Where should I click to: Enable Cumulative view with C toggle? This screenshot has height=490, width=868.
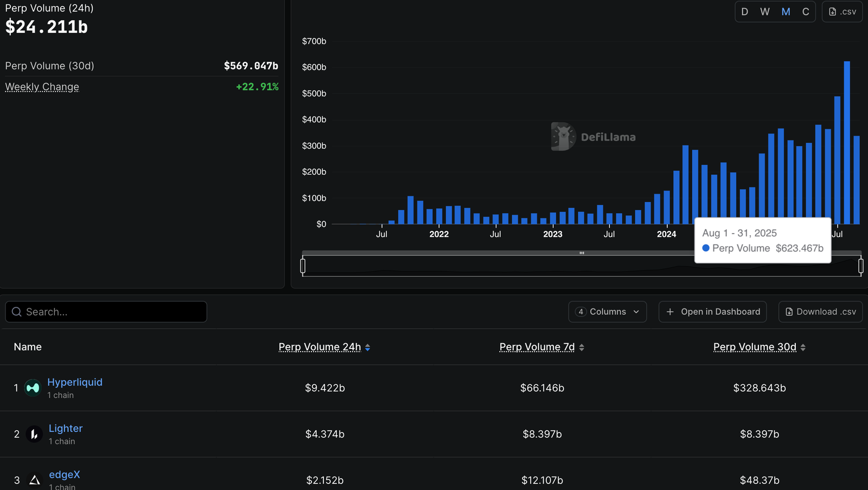coord(806,11)
